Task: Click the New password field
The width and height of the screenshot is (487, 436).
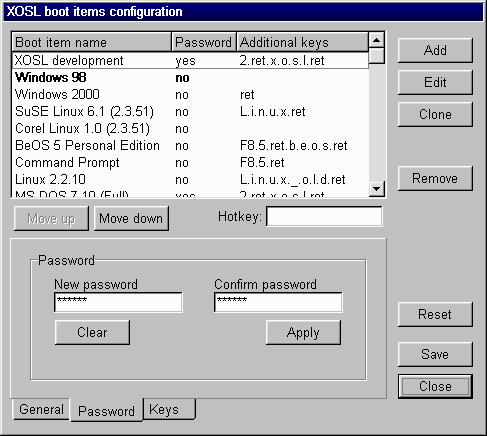Action: click(118, 302)
